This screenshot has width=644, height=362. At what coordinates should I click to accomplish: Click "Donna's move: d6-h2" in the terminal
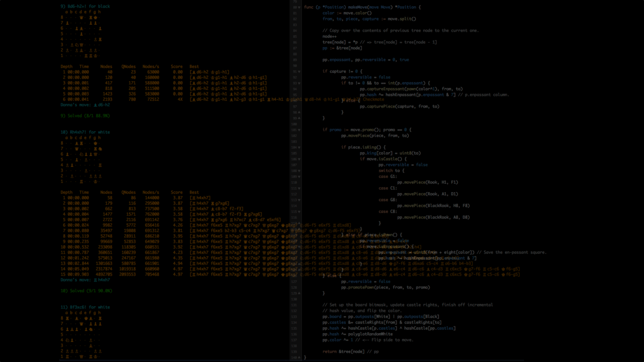click(x=85, y=105)
